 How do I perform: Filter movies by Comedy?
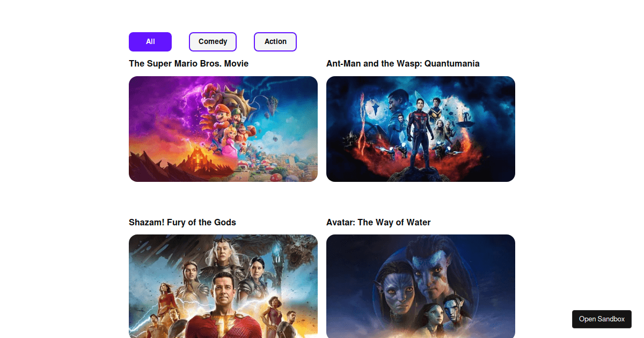tap(213, 42)
